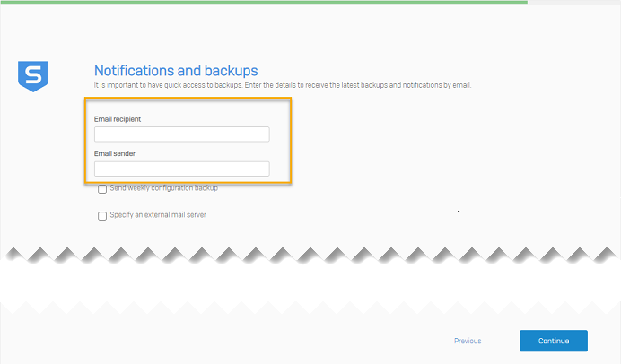
Task: Click the 'Specify an external mail server' label text
Action: (x=157, y=215)
